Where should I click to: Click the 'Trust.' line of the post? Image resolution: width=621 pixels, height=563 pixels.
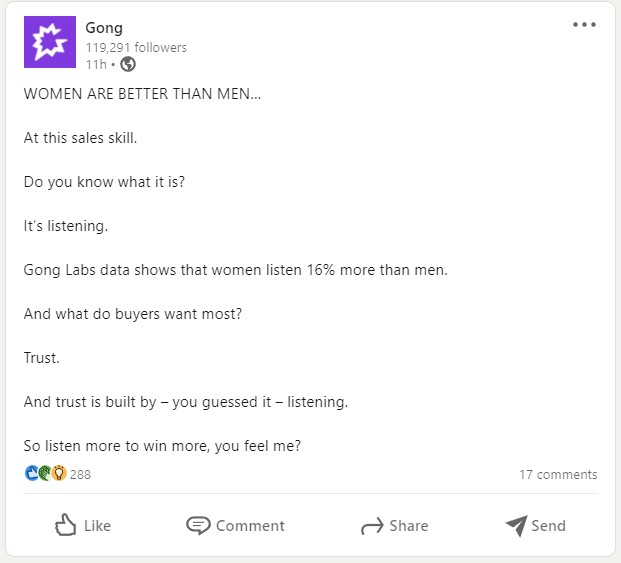click(42, 358)
